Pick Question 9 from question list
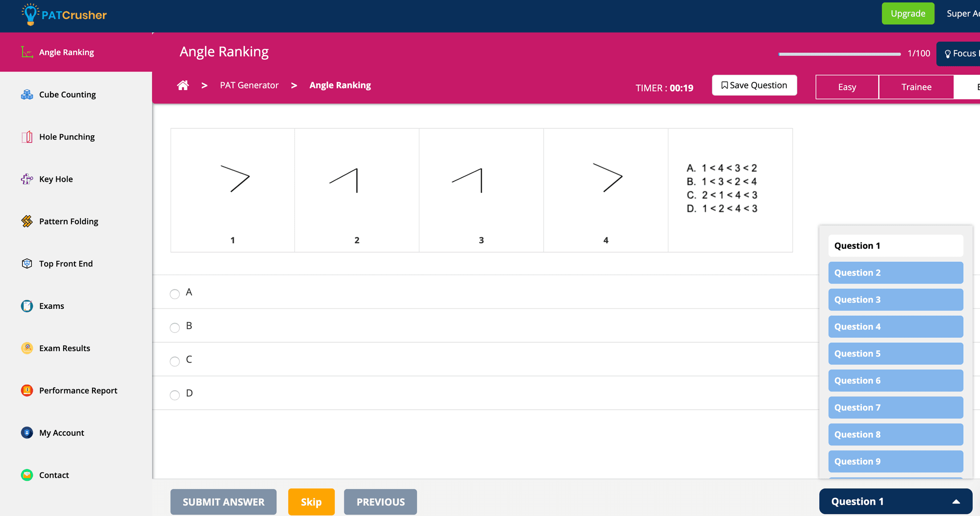Image resolution: width=980 pixels, height=516 pixels. tap(895, 461)
